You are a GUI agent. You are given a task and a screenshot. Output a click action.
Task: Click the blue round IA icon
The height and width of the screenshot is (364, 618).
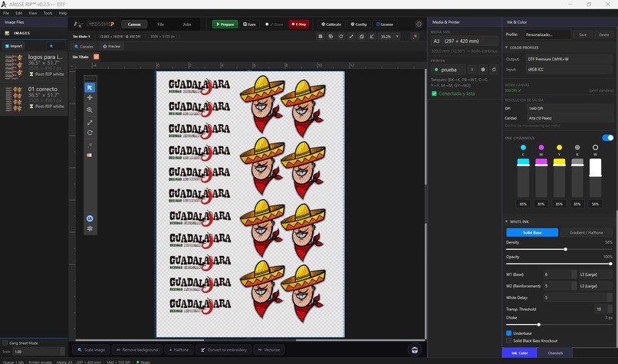coord(90,218)
